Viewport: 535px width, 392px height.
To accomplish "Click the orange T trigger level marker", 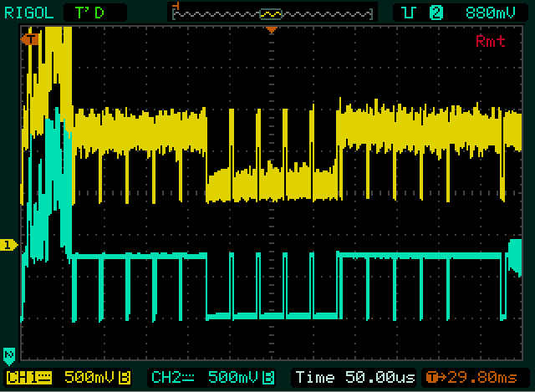I will [x=31, y=39].
